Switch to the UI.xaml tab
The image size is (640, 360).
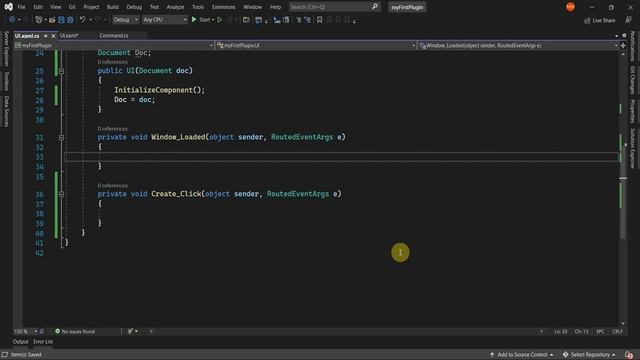69,36
